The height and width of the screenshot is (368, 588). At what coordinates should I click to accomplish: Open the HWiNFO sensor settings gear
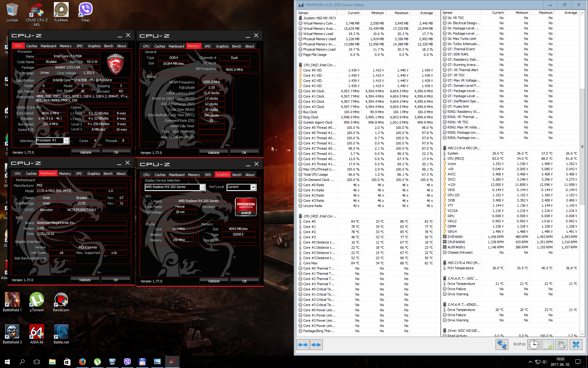click(561, 345)
